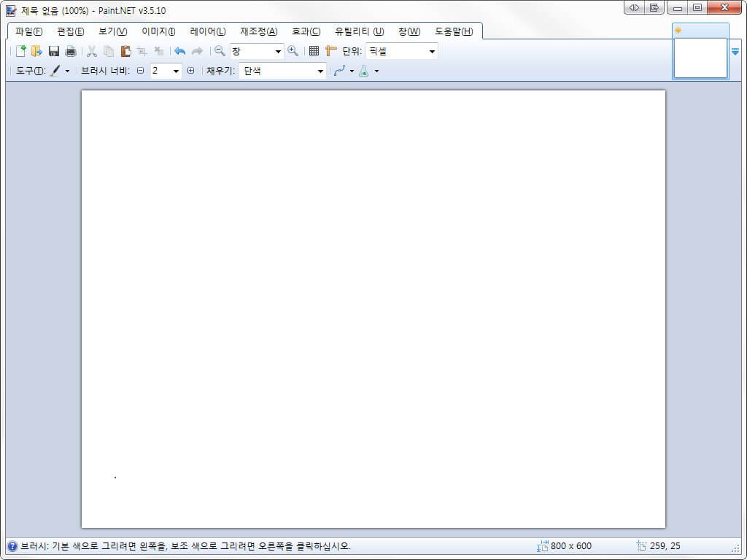This screenshot has height=560, width=747.
Task: Toggle the pixel grid display
Action: coord(314,51)
